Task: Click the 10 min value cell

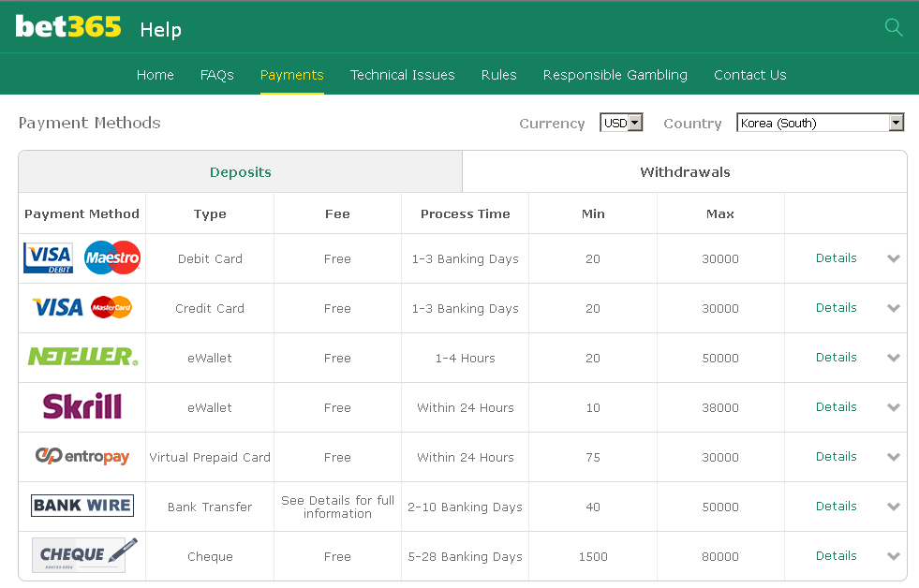Action: pos(593,407)
